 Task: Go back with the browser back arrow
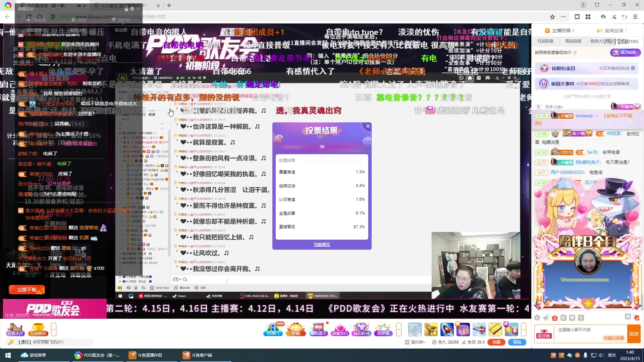click(7, 17)
